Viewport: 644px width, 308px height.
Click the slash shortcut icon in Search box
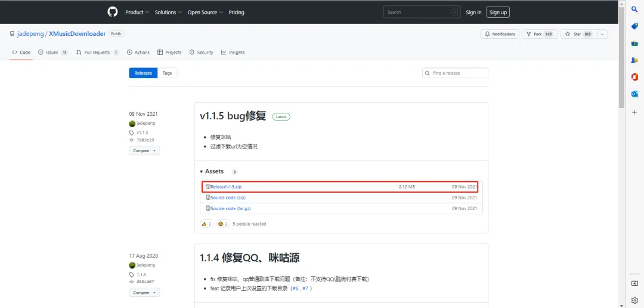[x=454, y=12]
